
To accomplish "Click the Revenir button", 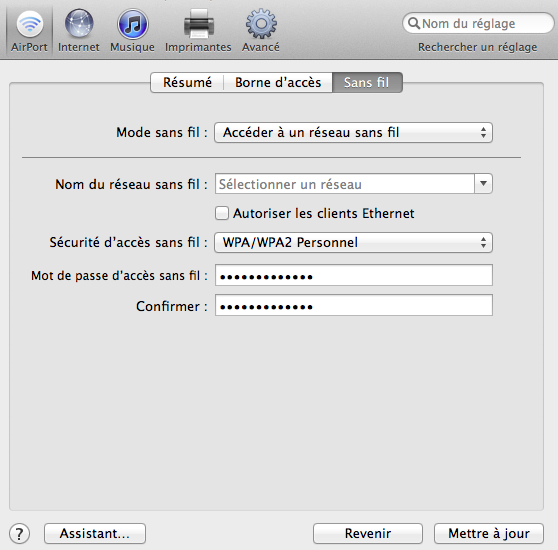I will coord(368,533).
